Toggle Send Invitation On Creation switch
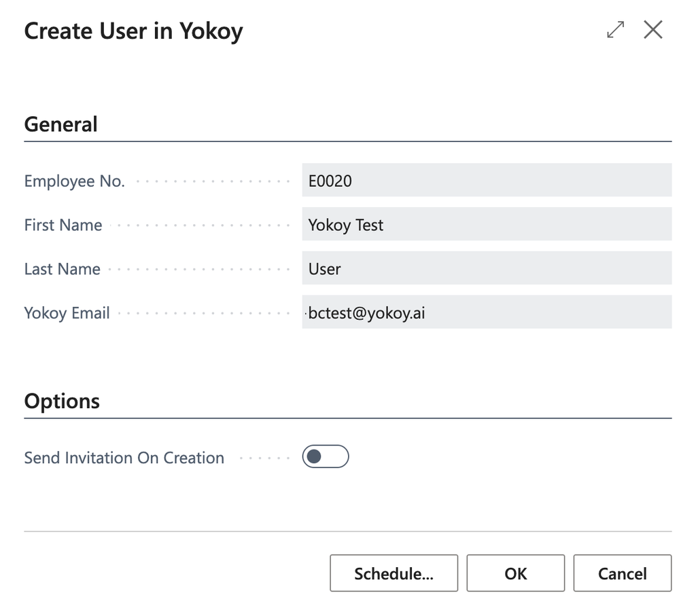Viewport: 696px width, 616px height. 326,456
